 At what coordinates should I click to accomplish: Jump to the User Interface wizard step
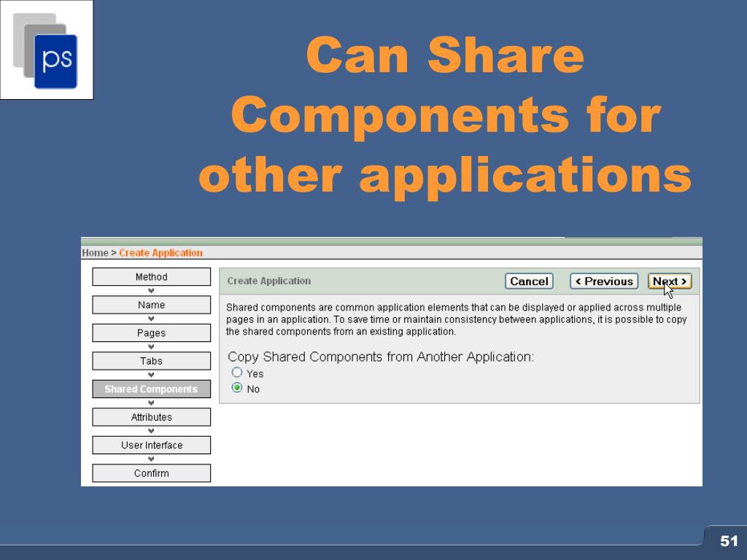(152, 446)
